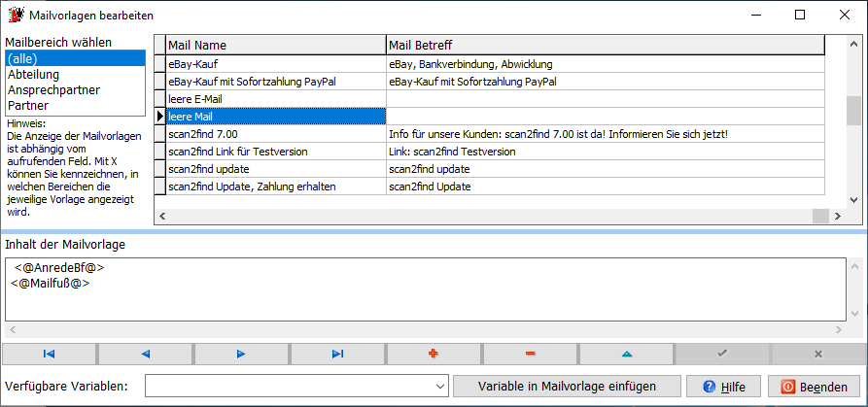868x407 pixels.
Task: Minimize the Mailvorlagen bearbeiten window
Action: pyautogui.click(x=755, y=15)
